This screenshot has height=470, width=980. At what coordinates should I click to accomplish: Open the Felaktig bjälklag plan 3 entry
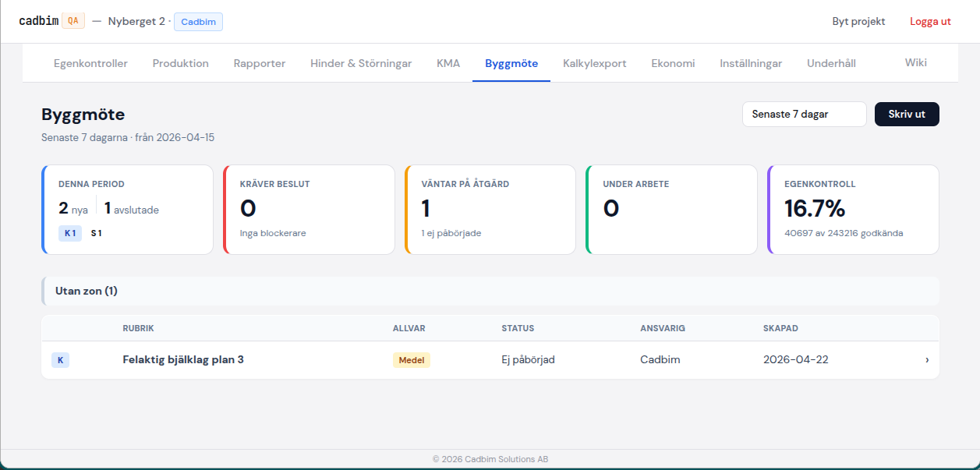[x=183, y=360]
